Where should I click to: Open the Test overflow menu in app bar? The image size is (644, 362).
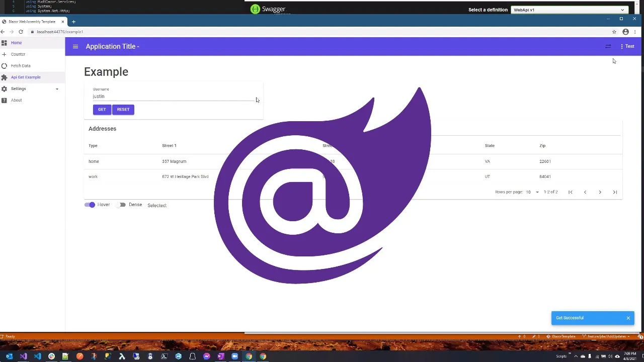pyautogui.click(x=627, y=46)
